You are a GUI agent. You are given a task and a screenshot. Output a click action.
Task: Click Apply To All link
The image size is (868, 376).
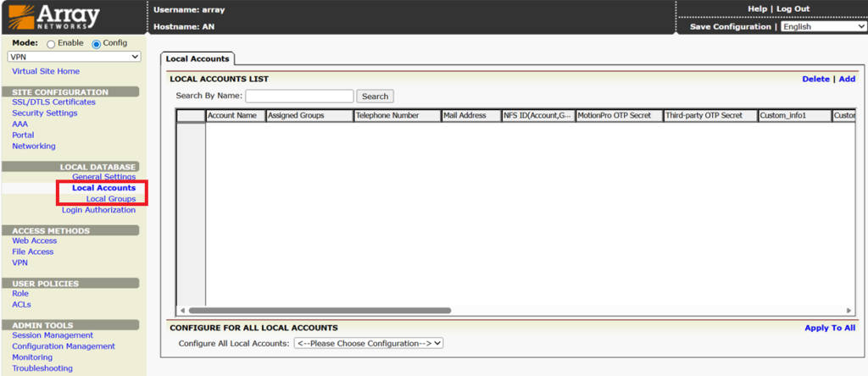coord(830,328)
